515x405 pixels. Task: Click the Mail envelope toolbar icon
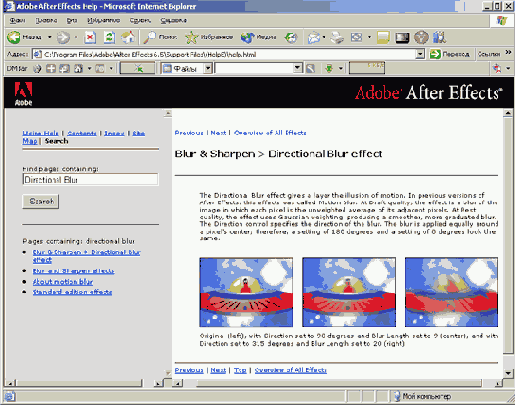click(x=314, y=37)
